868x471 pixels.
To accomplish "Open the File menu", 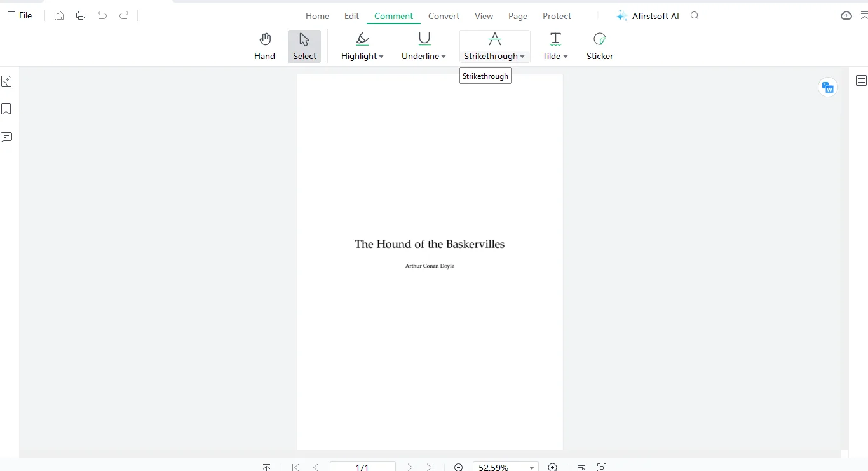I will [x=19, y=15].
